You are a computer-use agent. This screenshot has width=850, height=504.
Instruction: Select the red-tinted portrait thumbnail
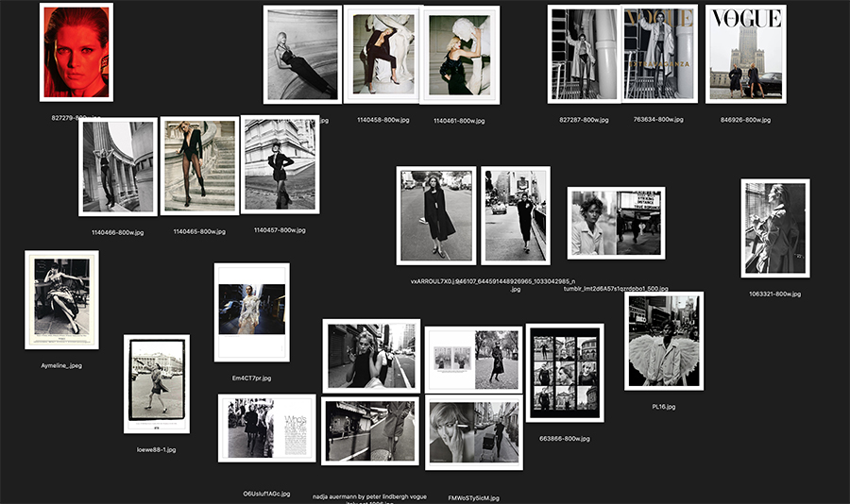coord(76,52)
